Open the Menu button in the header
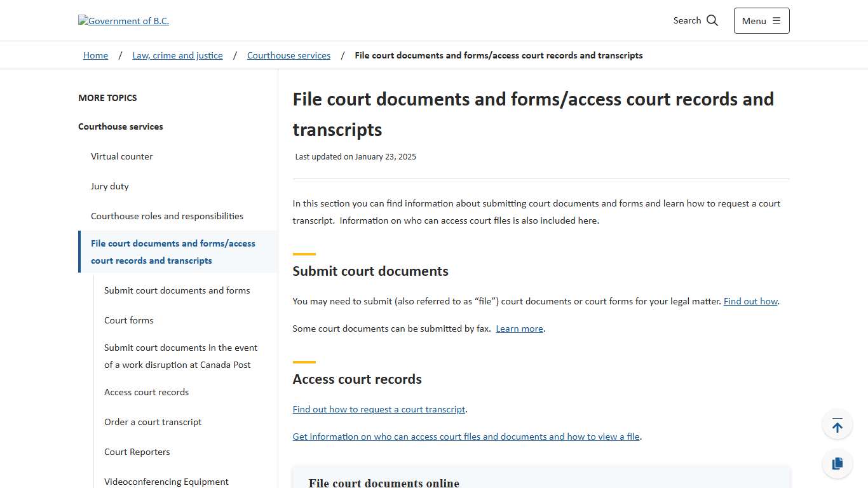Image resolution: width=868 pixels, height=488 pixels. [761, 20]
